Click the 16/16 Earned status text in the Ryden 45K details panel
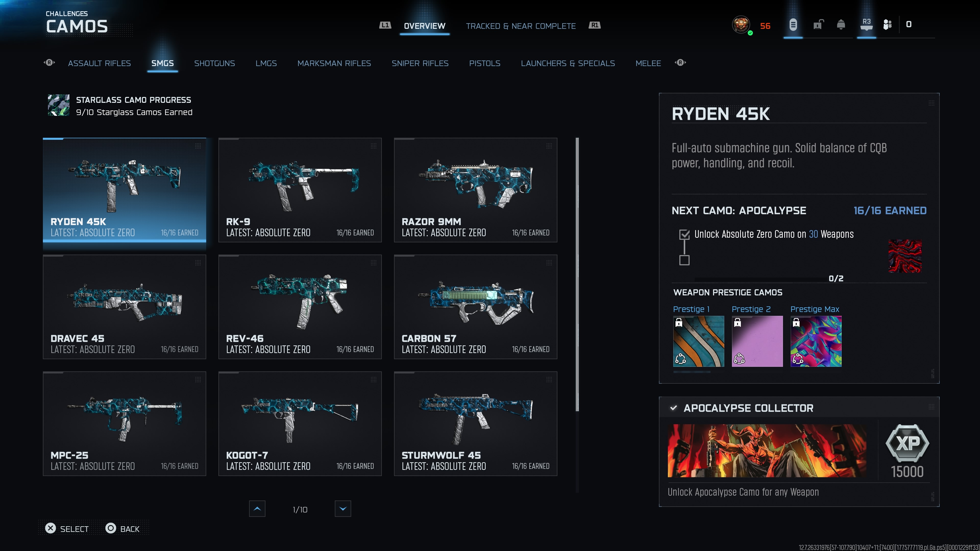Image resolution: width=980 pixels, height=551 pixels. coord(890,211)
